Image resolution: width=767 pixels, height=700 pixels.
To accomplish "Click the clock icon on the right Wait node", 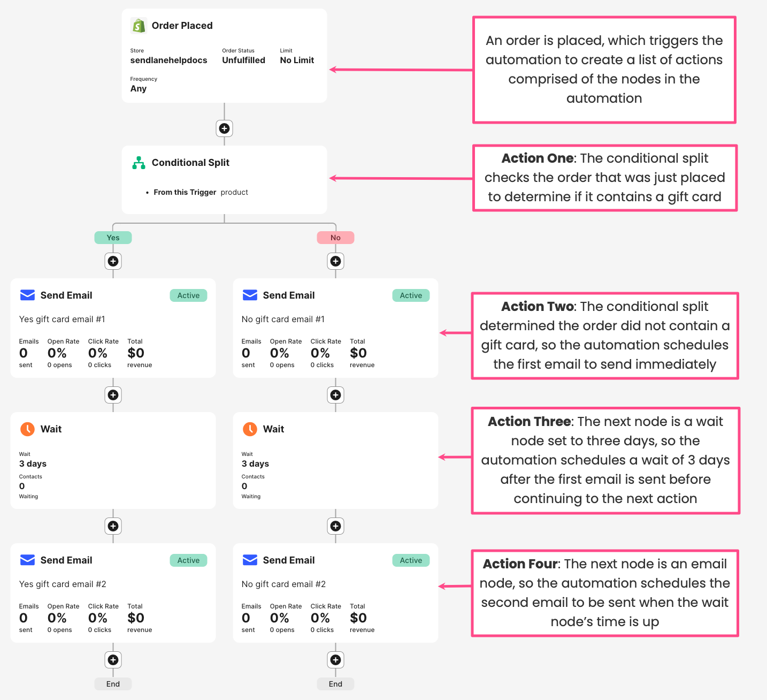I will 250,429.
